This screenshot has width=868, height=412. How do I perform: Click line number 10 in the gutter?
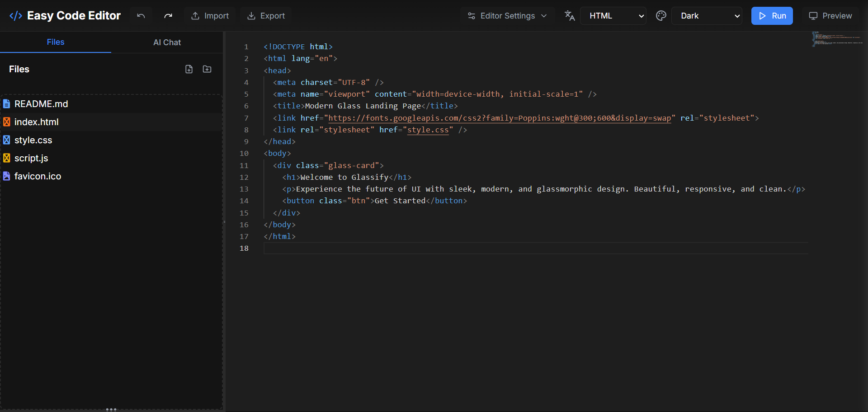244,154
